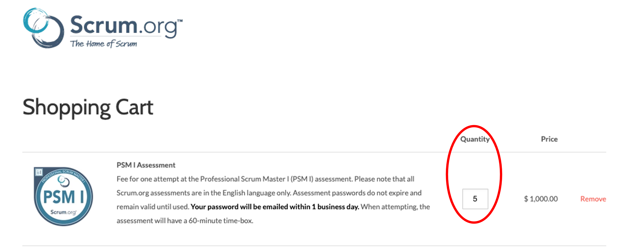The width and height of the screenshot is (644, 252).
Task: Click the large 'PSM I' badge lettering
Action: coord(63,197)
